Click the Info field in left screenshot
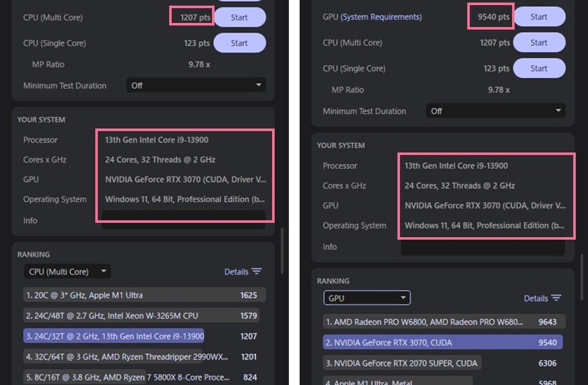The height and width of the screenshot is (385, 588). [x=183, y=220]
